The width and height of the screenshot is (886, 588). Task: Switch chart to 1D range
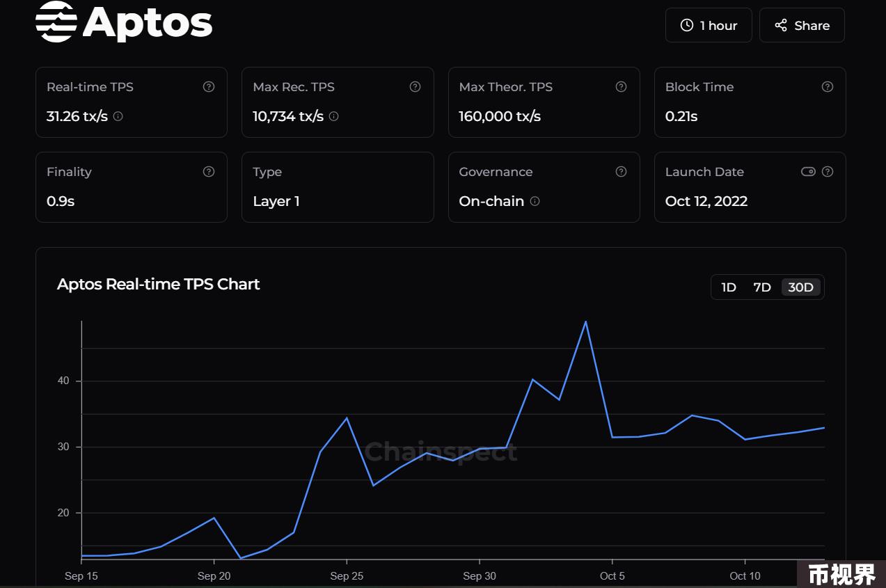pos(729,287)
